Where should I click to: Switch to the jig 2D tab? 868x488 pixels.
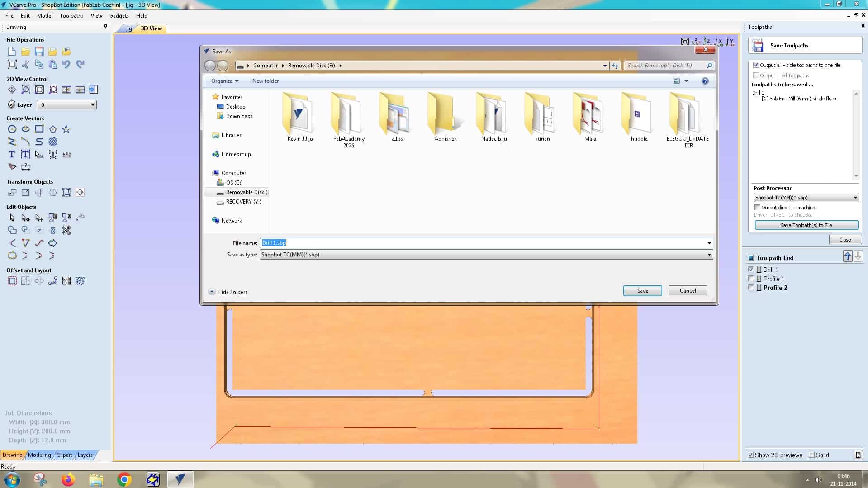click(x=129, y=28)
